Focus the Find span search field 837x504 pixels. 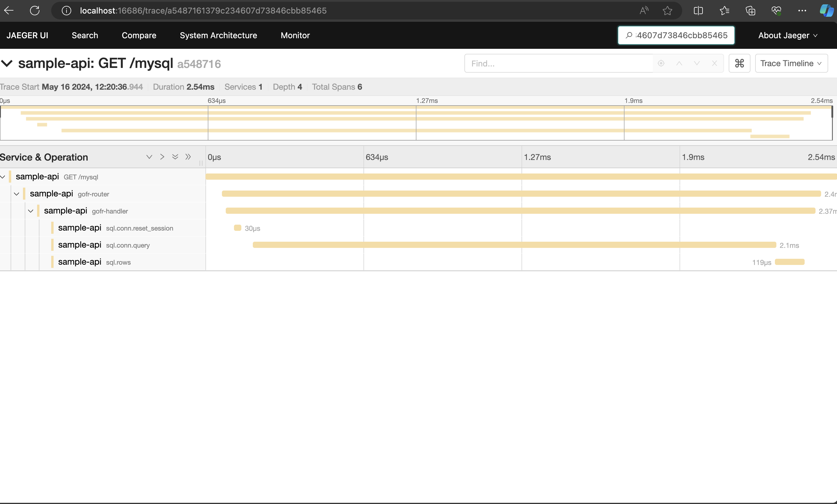(x=559, y=63)
